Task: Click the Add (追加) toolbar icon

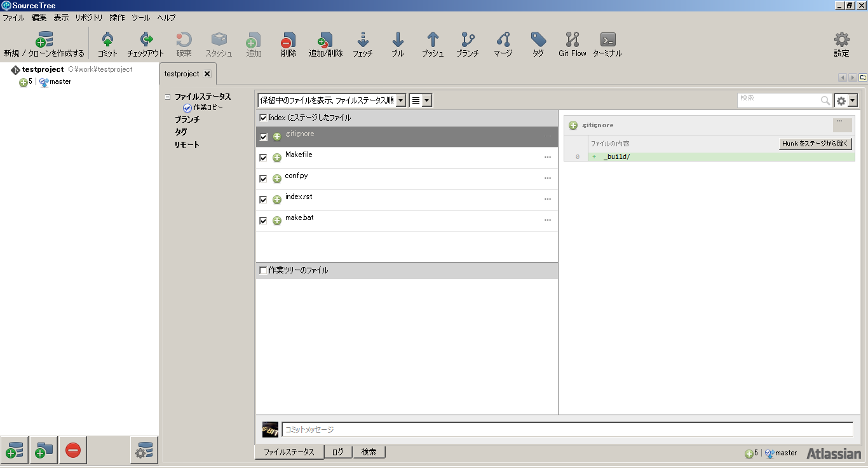Action: (x=254, y=40)
